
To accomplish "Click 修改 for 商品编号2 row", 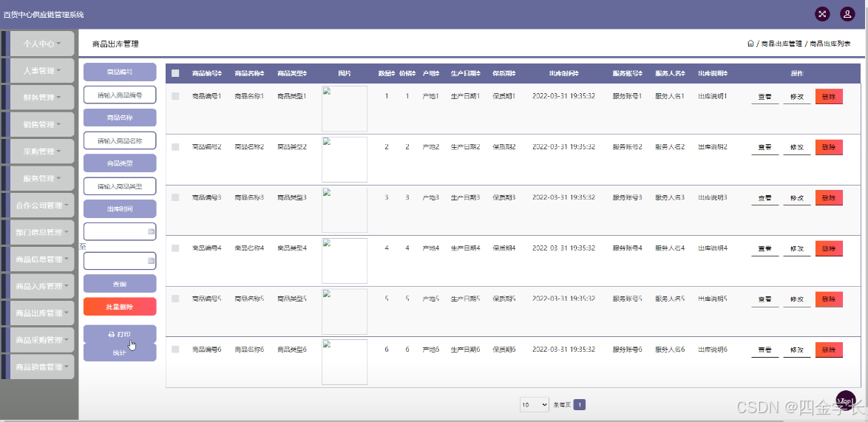I will coord(797,147).
